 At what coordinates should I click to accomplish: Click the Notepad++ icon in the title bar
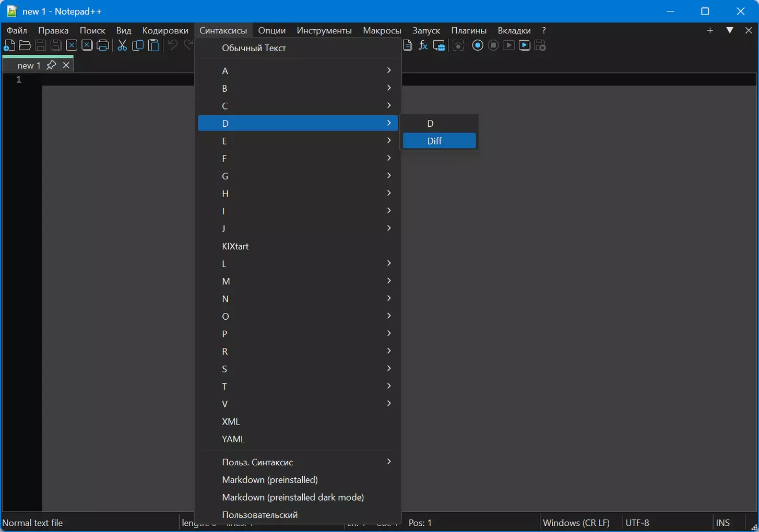pyautogui.click(x=11, y=11)
